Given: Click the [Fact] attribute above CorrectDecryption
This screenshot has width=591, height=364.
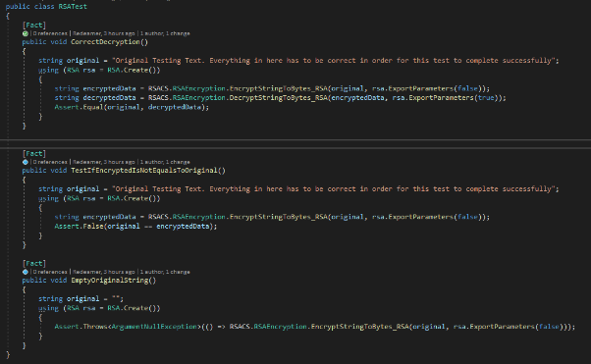Looking at the screenshot, I should (34, 25).
